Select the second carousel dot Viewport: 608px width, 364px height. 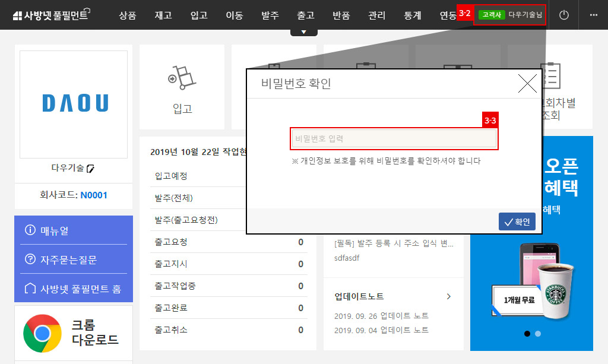(x=537, y=334)
